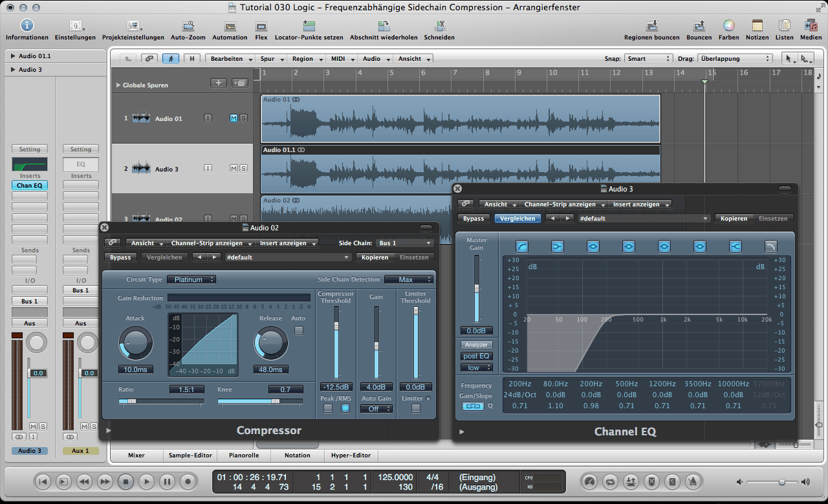Viewport: 828px width, 504px height.
Task: Click the Analyzer button in Channel EQ
Action: click(477, 345)
